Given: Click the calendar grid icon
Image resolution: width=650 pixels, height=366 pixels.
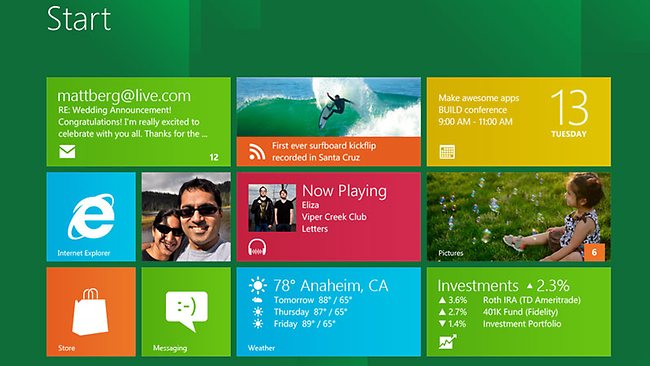Looking at the screenshot, I should [447, 152].
